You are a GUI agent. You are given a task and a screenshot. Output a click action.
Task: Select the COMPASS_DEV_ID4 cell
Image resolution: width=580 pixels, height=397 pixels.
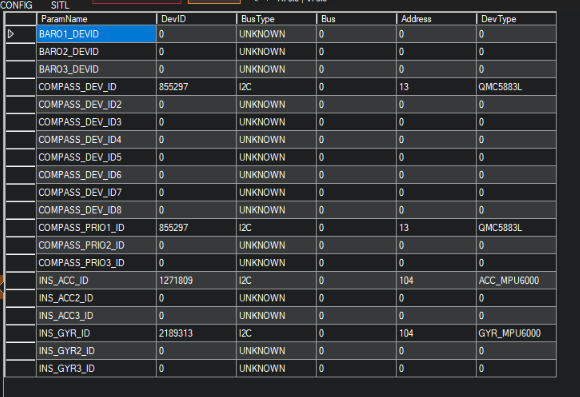pos(96,139)
